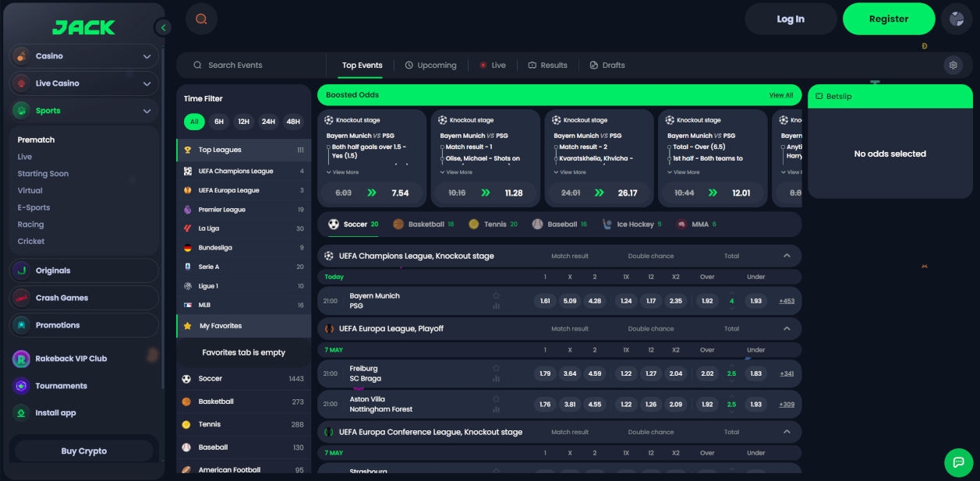Set time filter to 12H
Image resolution: width=980 pixels, height=481 pixels.
pyautogui.click(x=244, y=122)
